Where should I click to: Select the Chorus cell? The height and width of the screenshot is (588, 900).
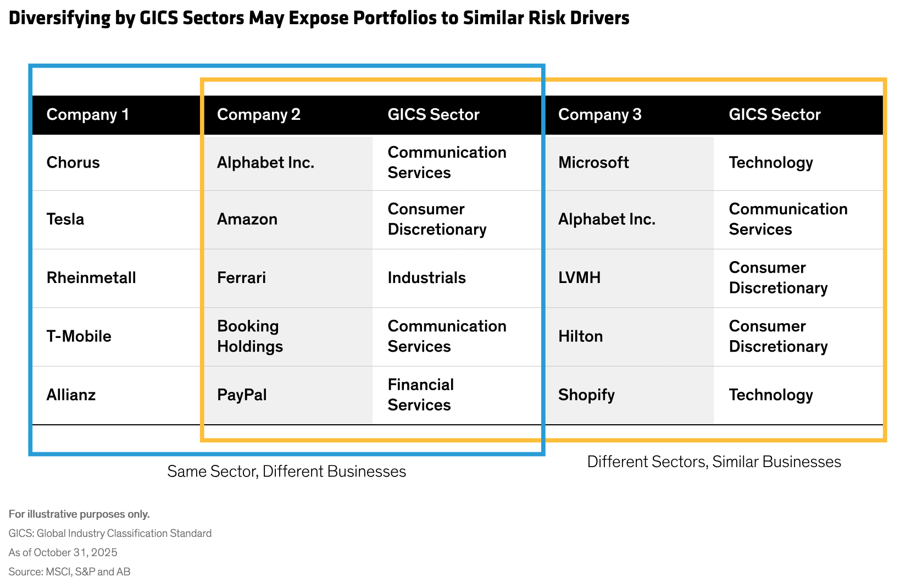[73, 163]
